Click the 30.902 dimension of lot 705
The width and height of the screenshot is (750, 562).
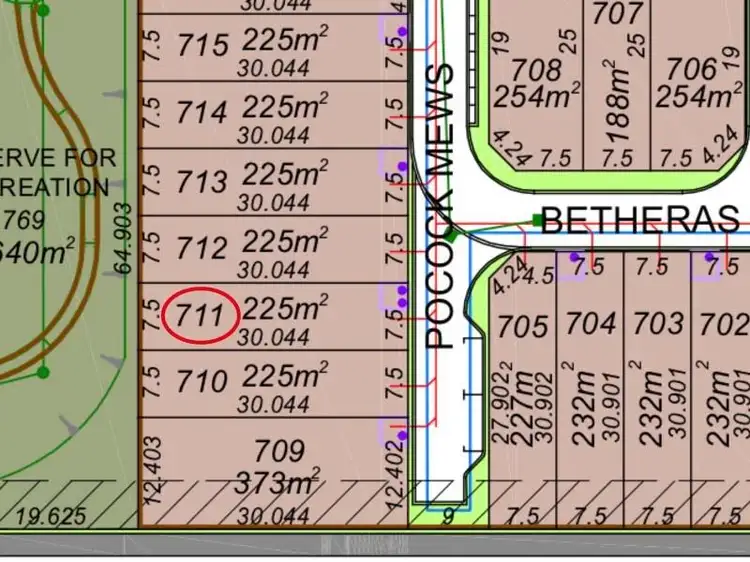point(545,408)
